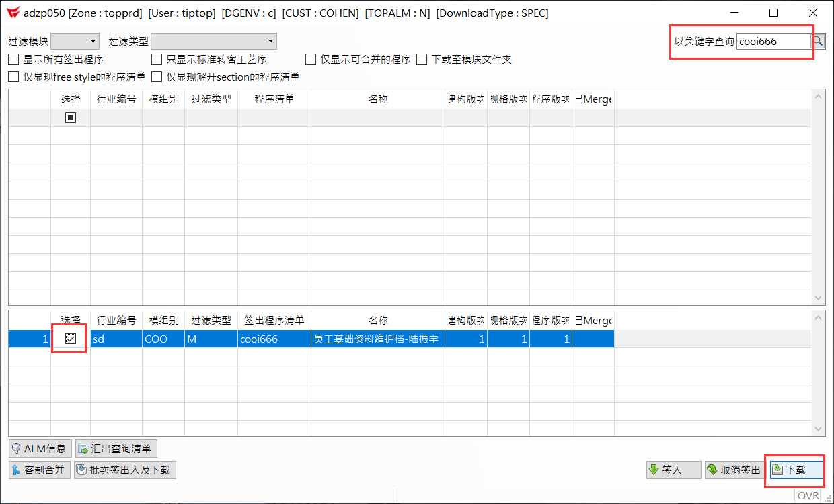Select the cooi666 cell in lower table
The image size is (834, 504).
274,339
